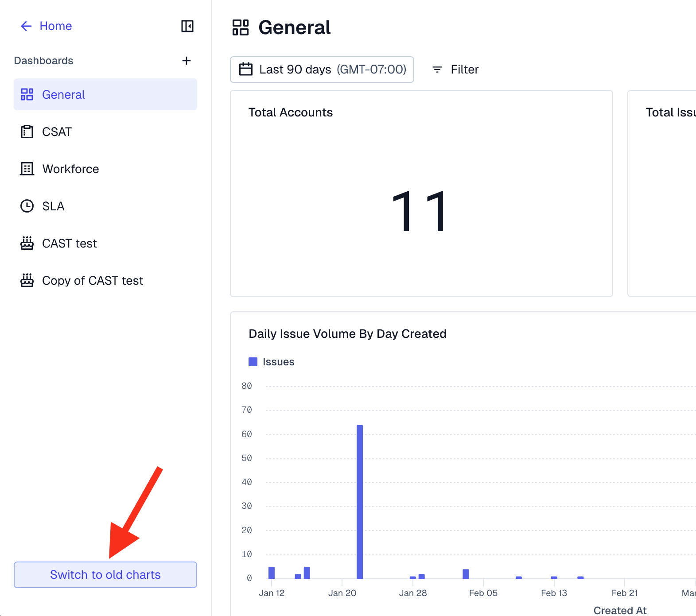Click the SLA clock icon

tap(27, 206)
